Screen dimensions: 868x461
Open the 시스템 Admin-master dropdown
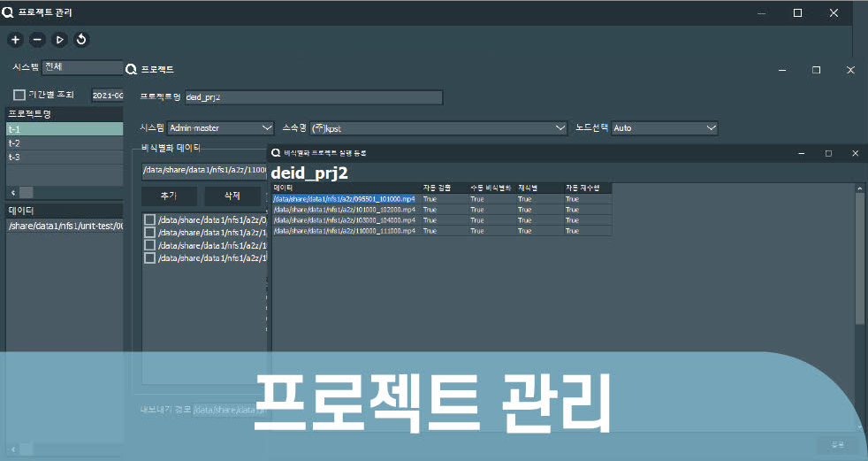[x=221, y=128]
